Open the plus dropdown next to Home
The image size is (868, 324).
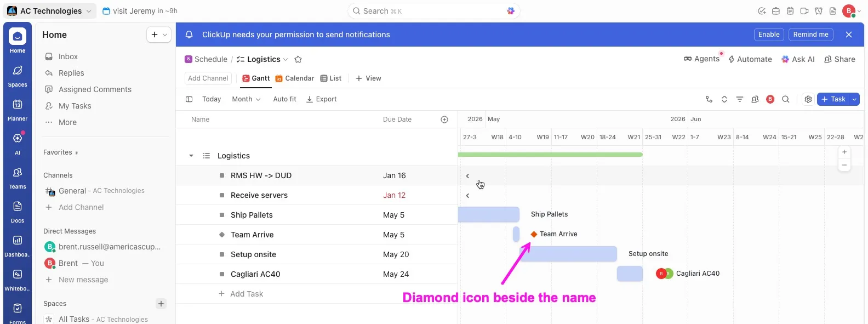(159, 35)
